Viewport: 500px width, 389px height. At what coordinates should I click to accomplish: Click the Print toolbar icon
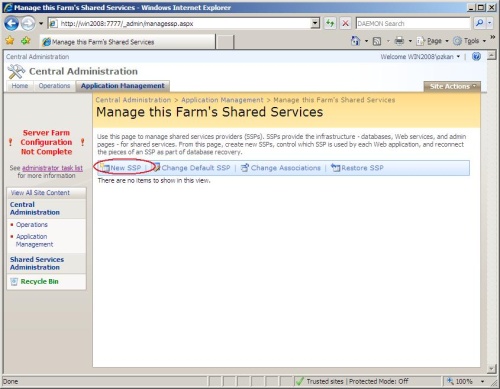tap(399, 41)
